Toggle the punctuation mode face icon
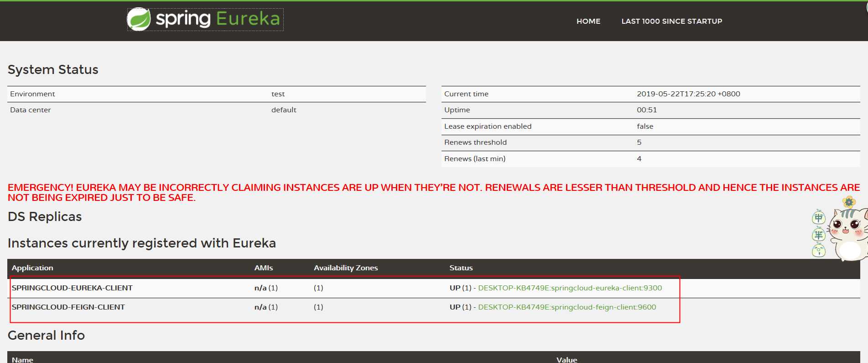The image size is (868, 363). click(x=819, y=251)
